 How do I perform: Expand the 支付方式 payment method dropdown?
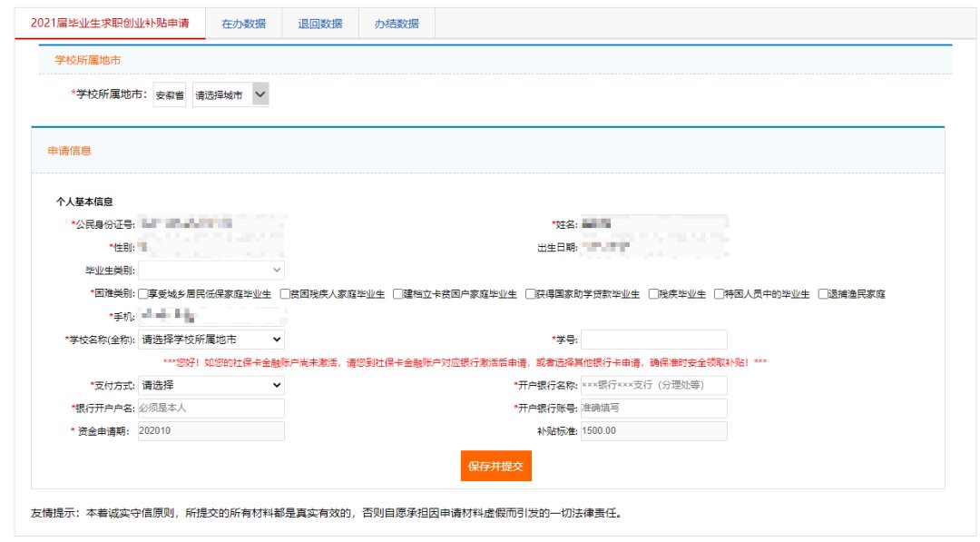pos(211,385)
